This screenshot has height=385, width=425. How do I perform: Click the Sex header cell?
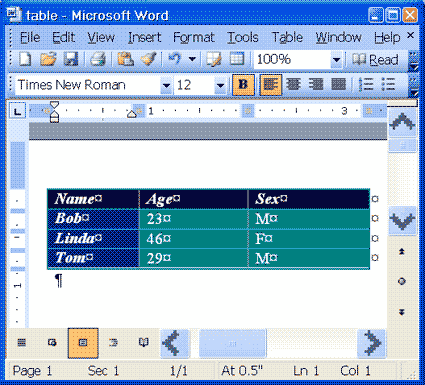pyautogui.click(x=309, y=199)
